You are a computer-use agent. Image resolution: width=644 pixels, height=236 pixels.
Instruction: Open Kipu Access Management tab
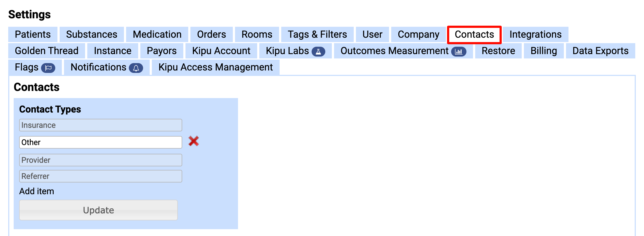coord(216,67)
